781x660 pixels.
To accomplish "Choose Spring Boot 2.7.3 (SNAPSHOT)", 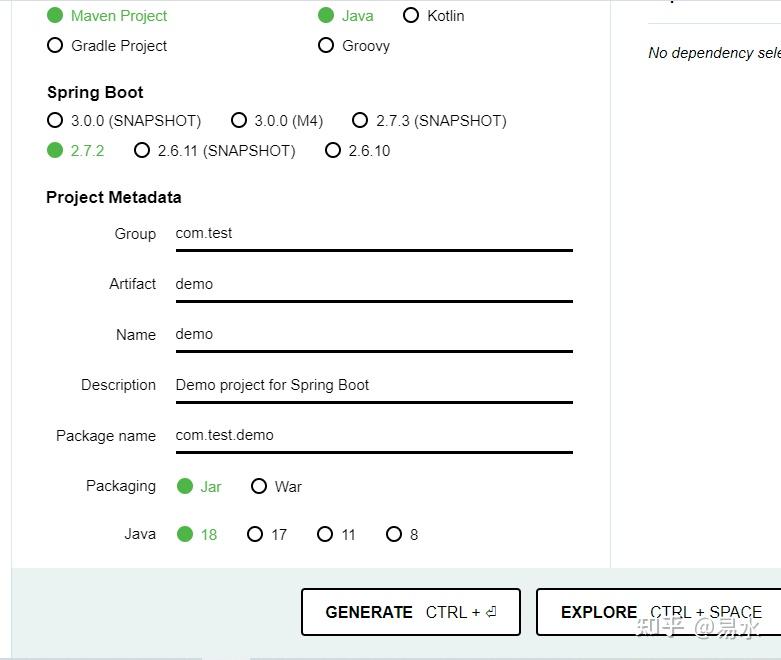I will pyautogui.click(x=360, y=121).
